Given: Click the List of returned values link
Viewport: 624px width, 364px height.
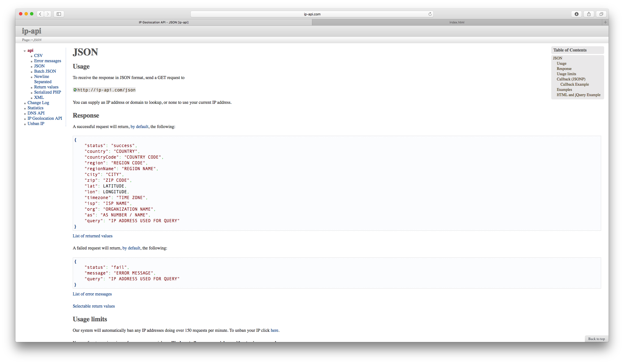Looking at the screenshot, I should 93,236.
